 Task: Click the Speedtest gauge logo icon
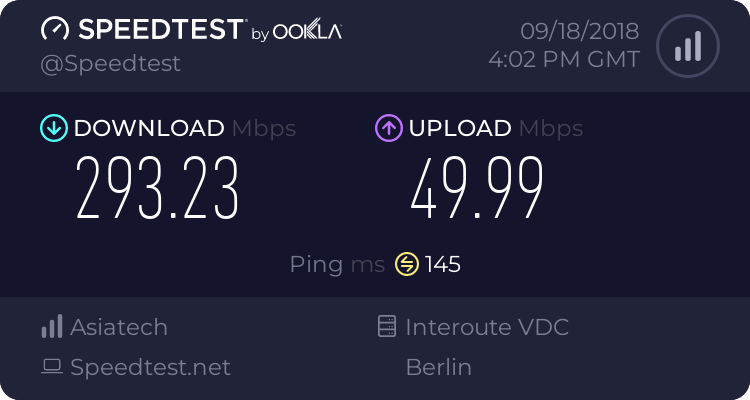coord(55,30)
